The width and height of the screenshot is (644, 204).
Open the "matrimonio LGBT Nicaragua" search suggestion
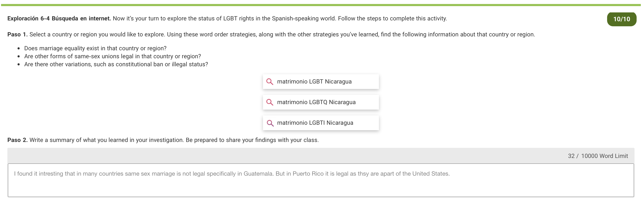pyautogui.click(x=314, y=82)
